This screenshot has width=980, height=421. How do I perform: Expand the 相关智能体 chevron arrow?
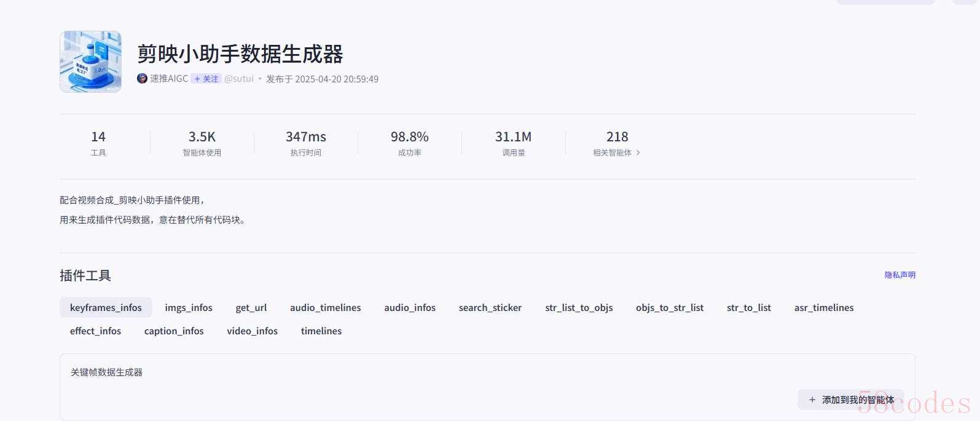tap(638, 153)
